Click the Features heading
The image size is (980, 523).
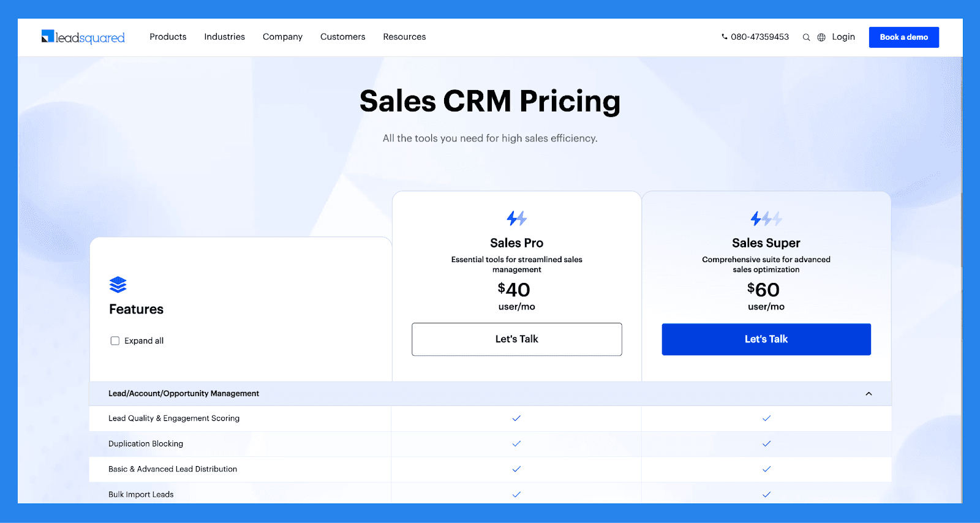point(136,309)
